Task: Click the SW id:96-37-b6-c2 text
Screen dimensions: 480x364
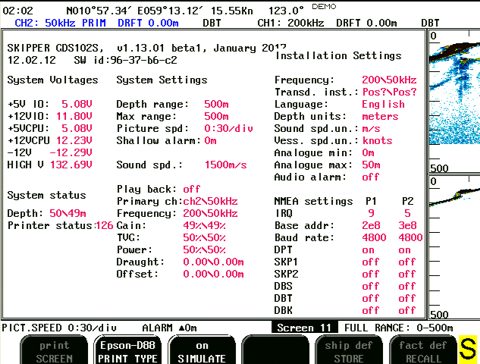Action: pos(125,60)
